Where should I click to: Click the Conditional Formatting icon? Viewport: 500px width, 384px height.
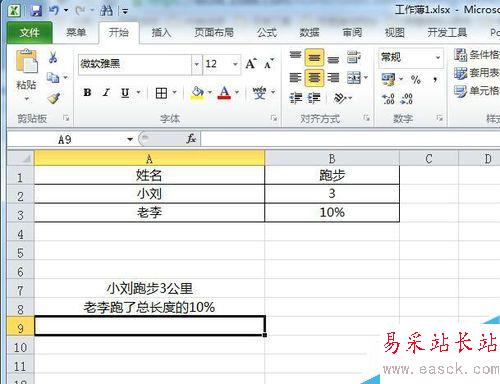[x=460, y=54]
